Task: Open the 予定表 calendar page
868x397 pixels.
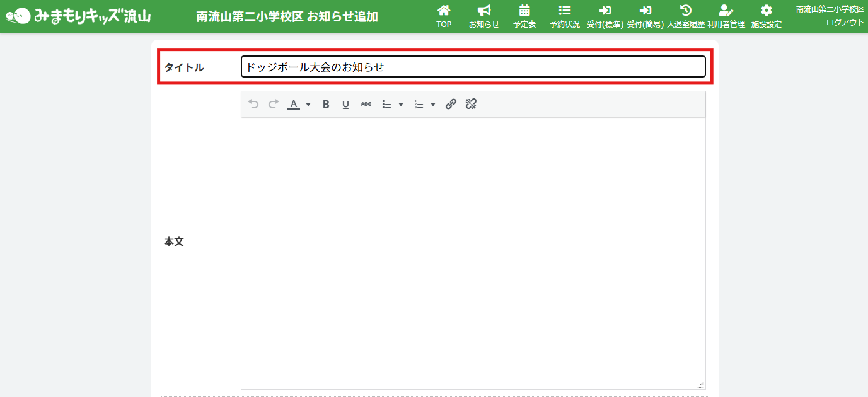Action: pos(524,16)
